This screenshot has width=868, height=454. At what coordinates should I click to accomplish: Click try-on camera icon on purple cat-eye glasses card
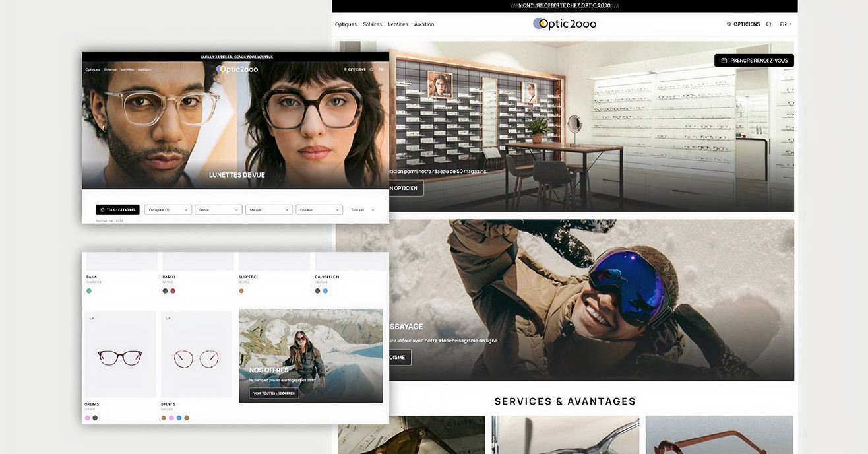(91, 318)
